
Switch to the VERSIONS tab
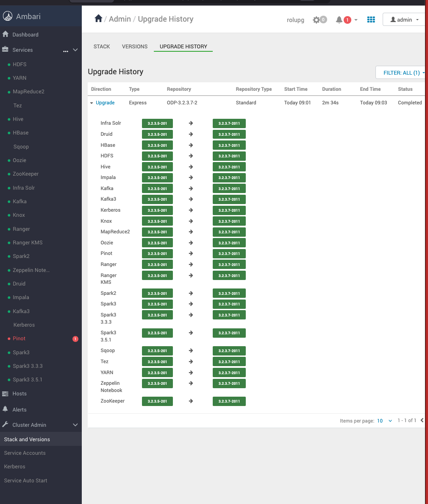click(135, 46)
